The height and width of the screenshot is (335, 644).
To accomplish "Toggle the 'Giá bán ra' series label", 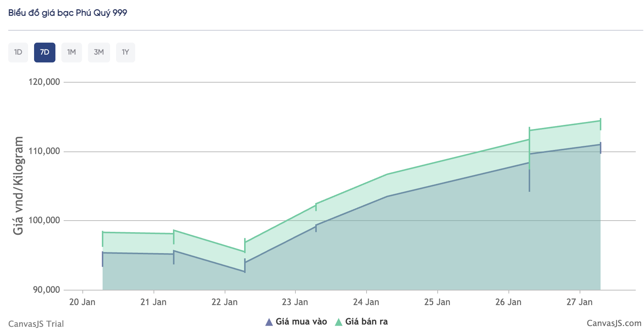I will click(366, 322).
